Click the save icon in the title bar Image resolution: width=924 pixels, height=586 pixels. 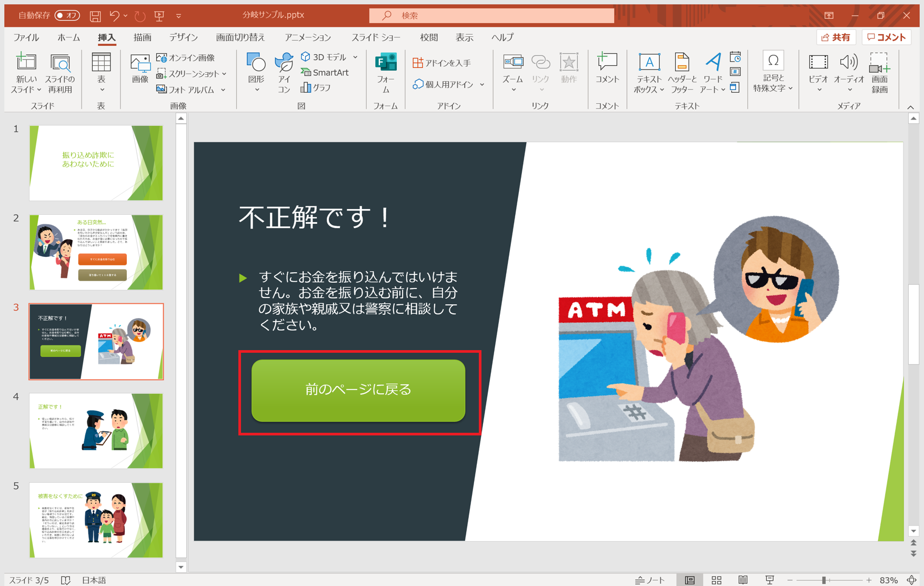95,16
